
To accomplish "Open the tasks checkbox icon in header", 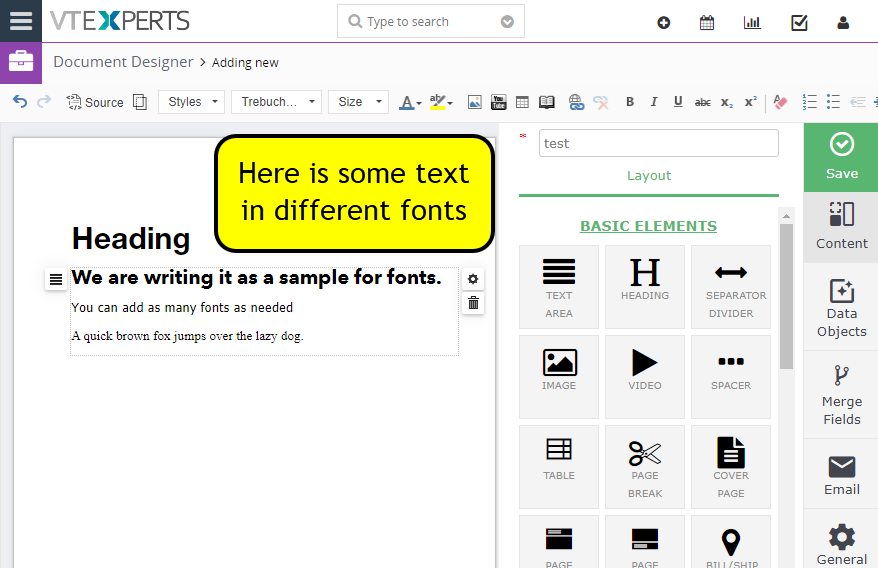I will click(x=799, y=22).
